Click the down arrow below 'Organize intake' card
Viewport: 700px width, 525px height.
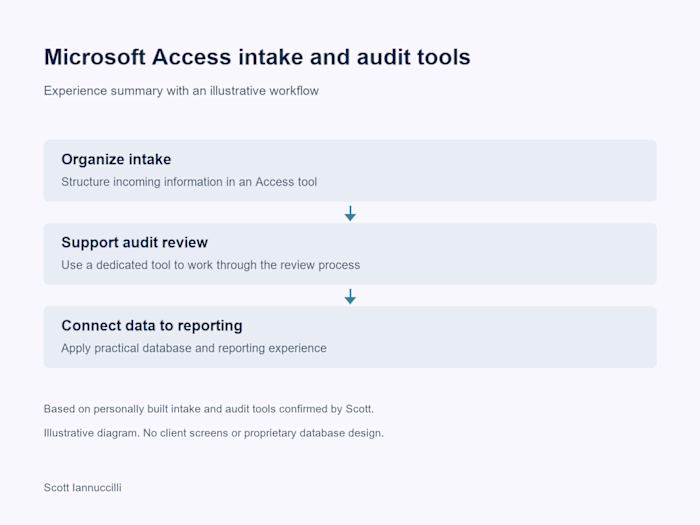point(350,213)
